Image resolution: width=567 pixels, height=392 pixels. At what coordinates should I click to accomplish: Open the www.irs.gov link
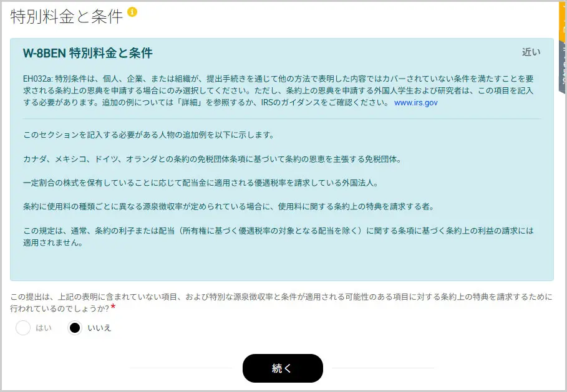pos(415,102)
